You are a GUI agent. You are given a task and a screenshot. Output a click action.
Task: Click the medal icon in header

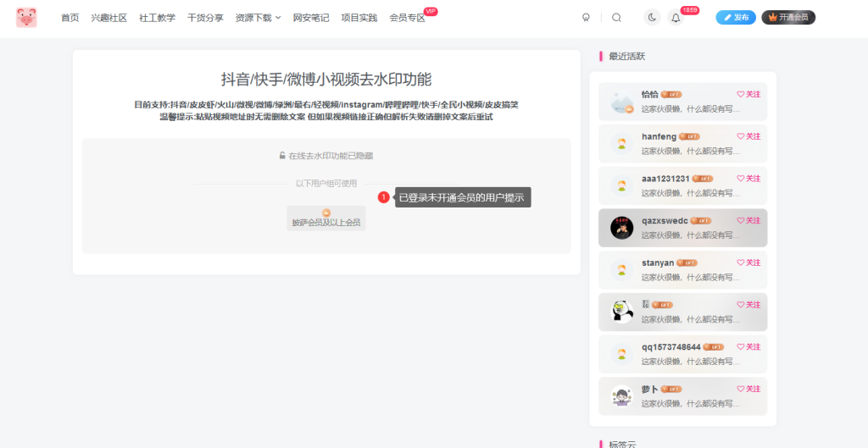coord(587,18)
